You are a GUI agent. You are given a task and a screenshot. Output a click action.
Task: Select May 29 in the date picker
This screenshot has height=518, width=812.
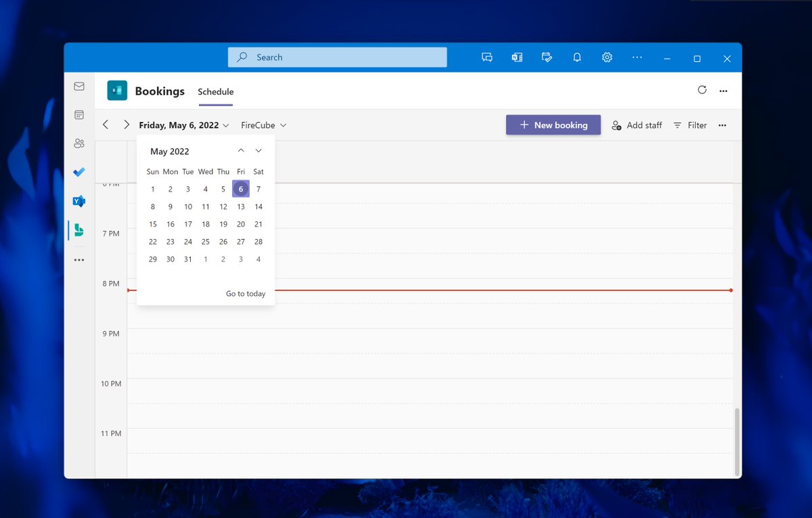[x=153, y=259]
